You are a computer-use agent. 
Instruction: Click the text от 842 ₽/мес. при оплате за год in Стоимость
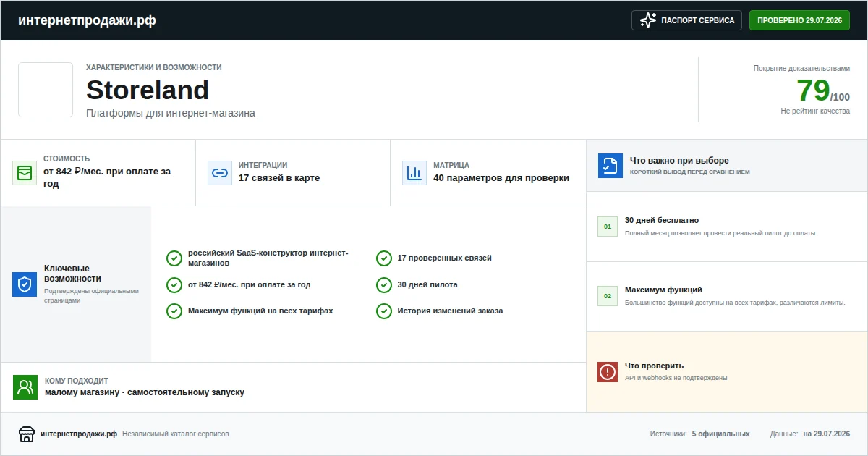tap(107, 178)
